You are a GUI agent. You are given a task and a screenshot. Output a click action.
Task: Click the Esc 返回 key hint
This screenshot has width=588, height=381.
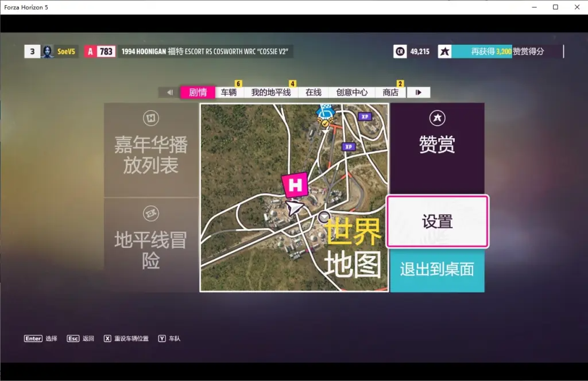[x=80, y=339]
